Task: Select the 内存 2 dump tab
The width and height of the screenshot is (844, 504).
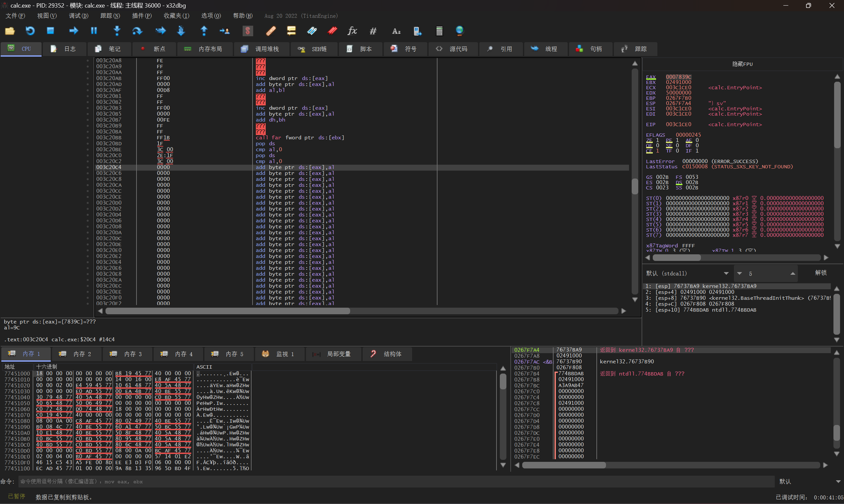Action: (x=76, y=354)
